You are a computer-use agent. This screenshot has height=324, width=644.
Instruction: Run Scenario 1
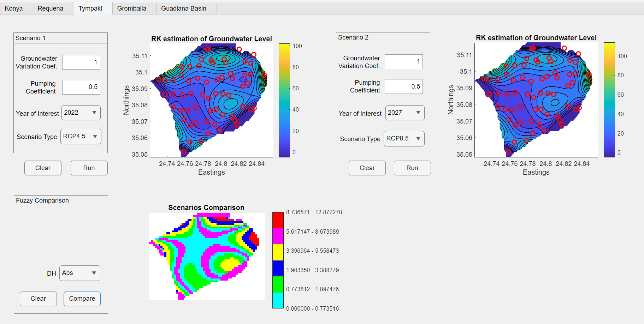click(x=89, y=168)
